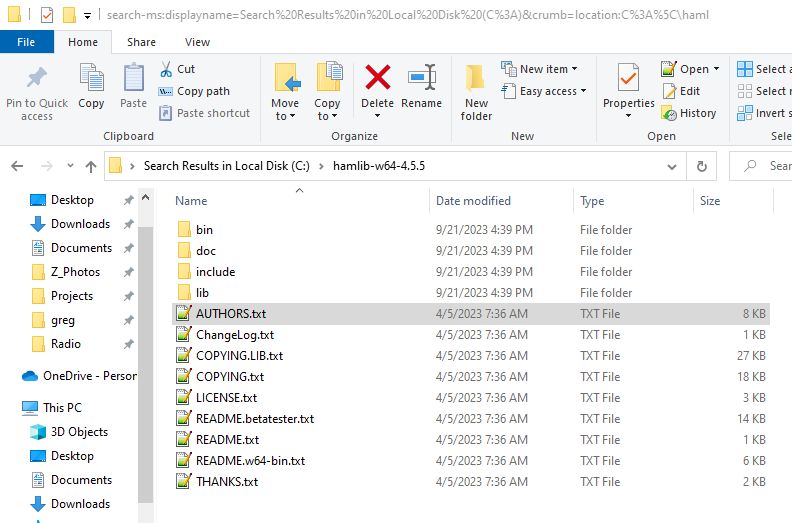Go up one folder level
Screen dimensions: 792x523
(x=91, y=166)
